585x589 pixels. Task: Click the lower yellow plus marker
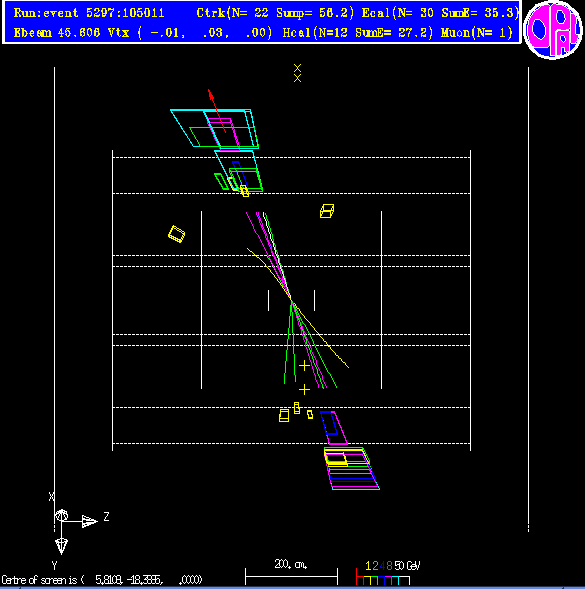304,390
